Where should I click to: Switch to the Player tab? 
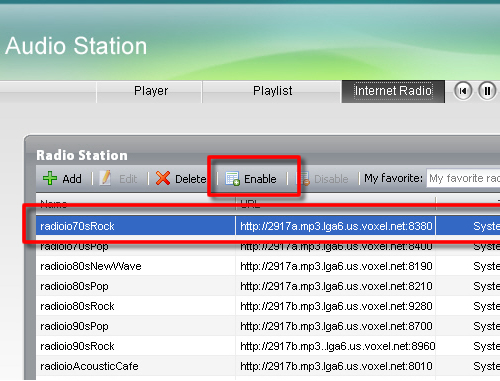[x=151, y=91]
